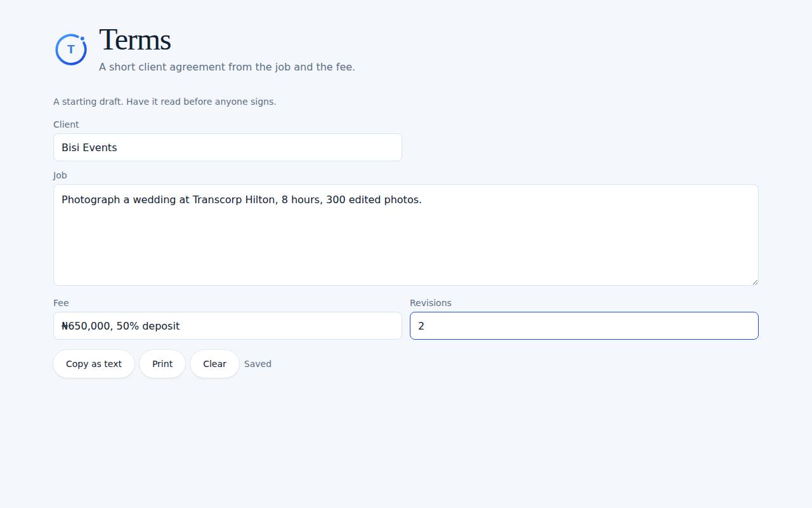This screenshot has height=508, width=812.
Task: Click the Revisions label
Action: click(431, 303)
